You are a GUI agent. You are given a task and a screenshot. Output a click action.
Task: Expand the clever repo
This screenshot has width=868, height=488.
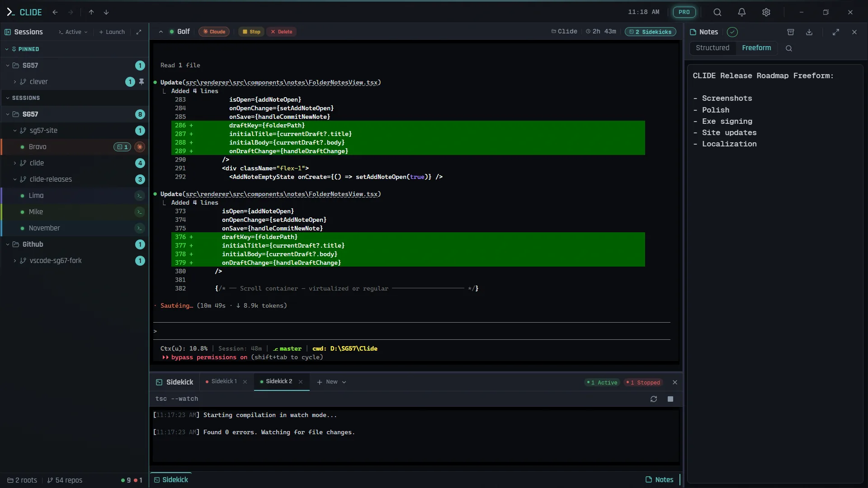pos(15,82)
